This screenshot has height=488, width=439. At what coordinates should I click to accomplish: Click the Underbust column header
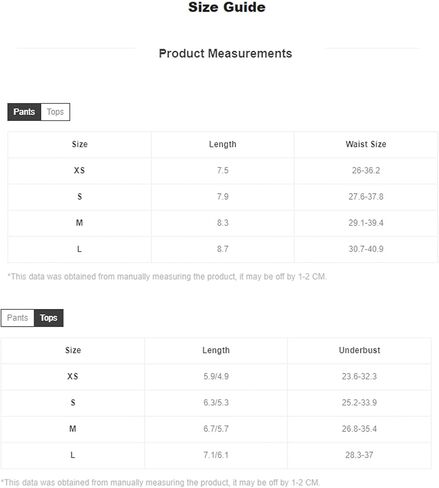(x=359, y=350)
